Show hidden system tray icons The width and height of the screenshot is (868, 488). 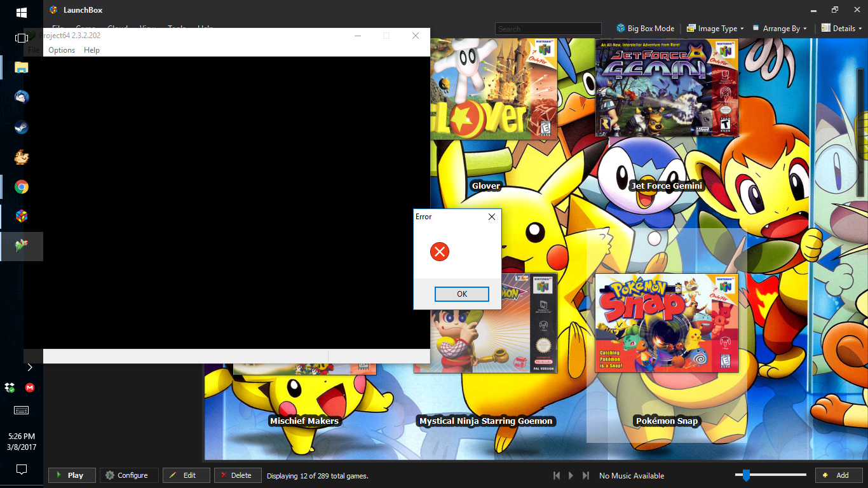(x=29, y=367)
